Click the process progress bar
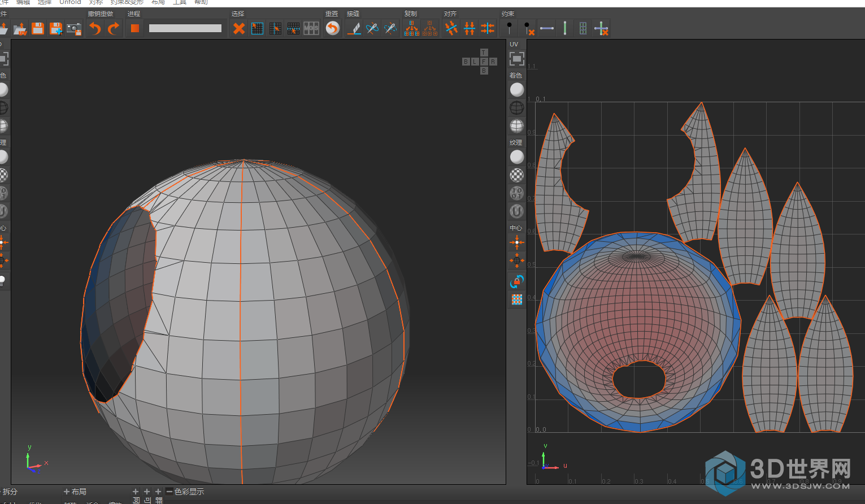 click(185, 28)
